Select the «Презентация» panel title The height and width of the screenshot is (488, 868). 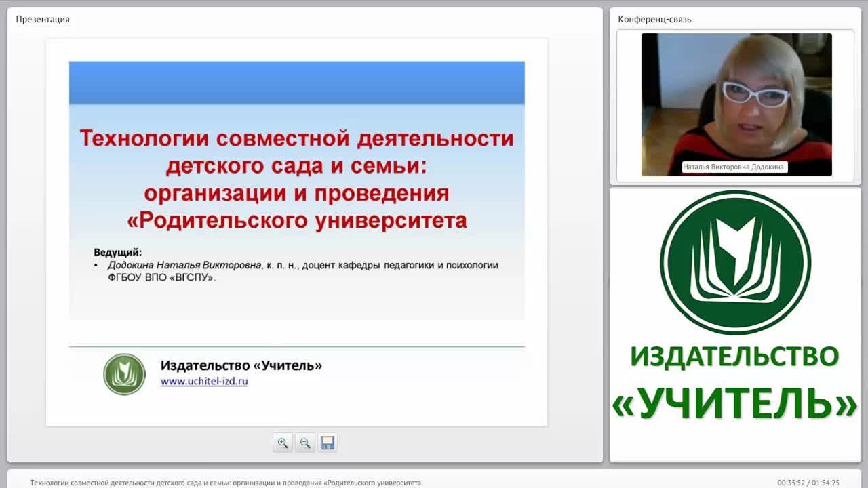(x=43, y=19)
